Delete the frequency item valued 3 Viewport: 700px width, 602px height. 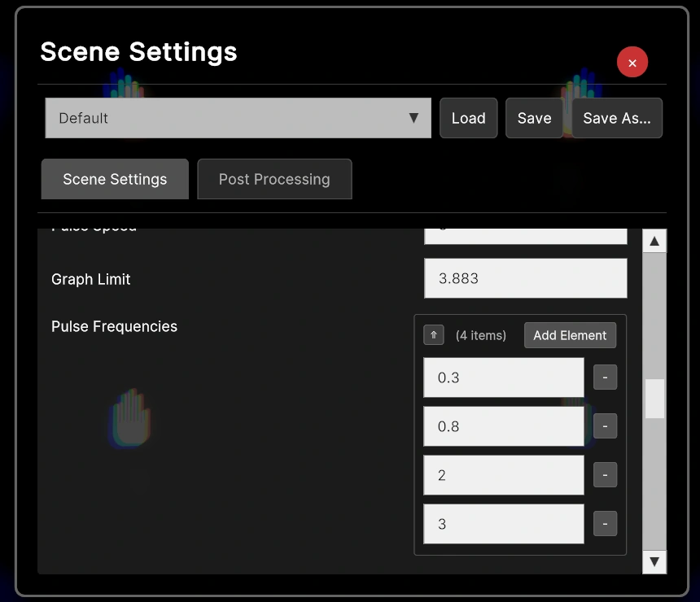click(605, 524)
